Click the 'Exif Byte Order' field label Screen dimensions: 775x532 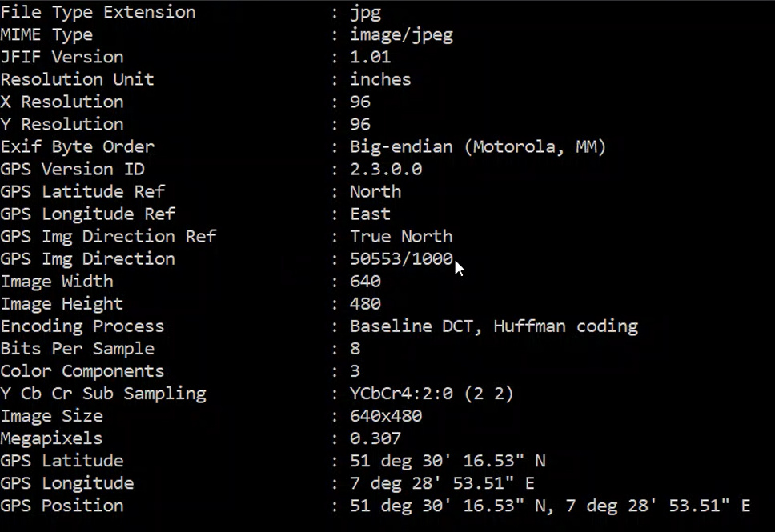tap(77, 147)
